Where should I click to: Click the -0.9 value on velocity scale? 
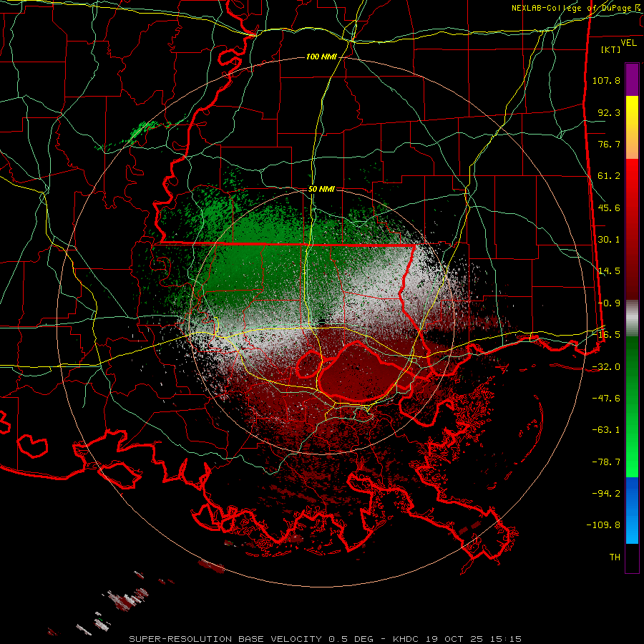(609, 303)
